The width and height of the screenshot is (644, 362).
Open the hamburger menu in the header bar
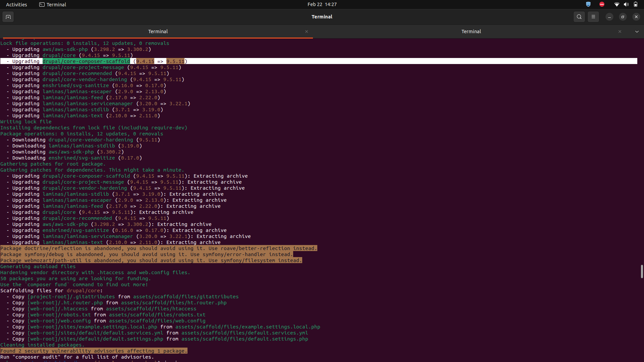pyautogui.click(x=593, y=17)
